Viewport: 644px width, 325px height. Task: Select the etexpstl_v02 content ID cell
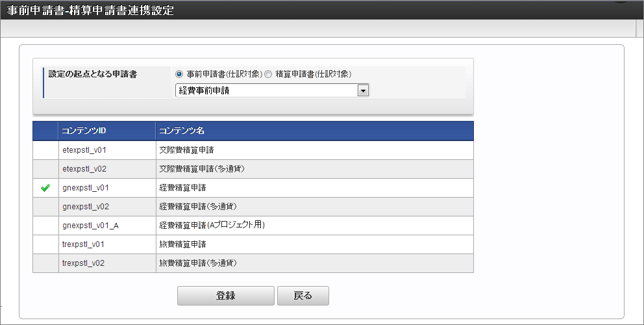[x=107, y=169]
